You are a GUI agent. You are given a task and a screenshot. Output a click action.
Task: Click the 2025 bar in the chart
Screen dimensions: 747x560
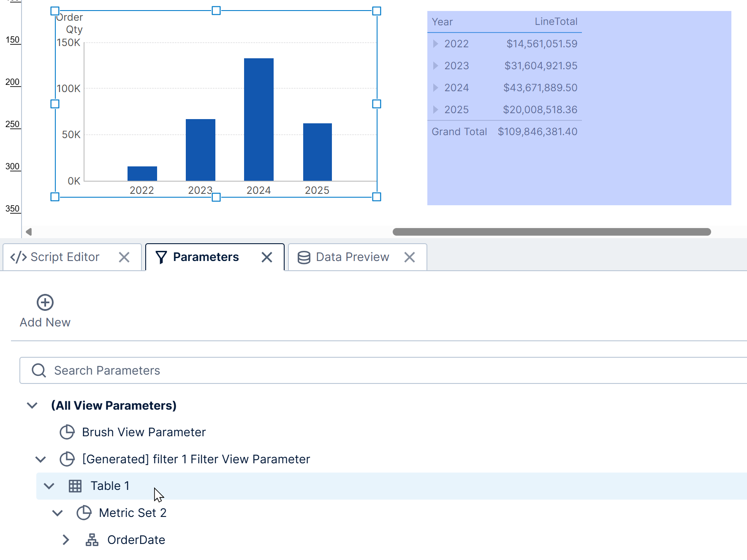pos(318,152)
